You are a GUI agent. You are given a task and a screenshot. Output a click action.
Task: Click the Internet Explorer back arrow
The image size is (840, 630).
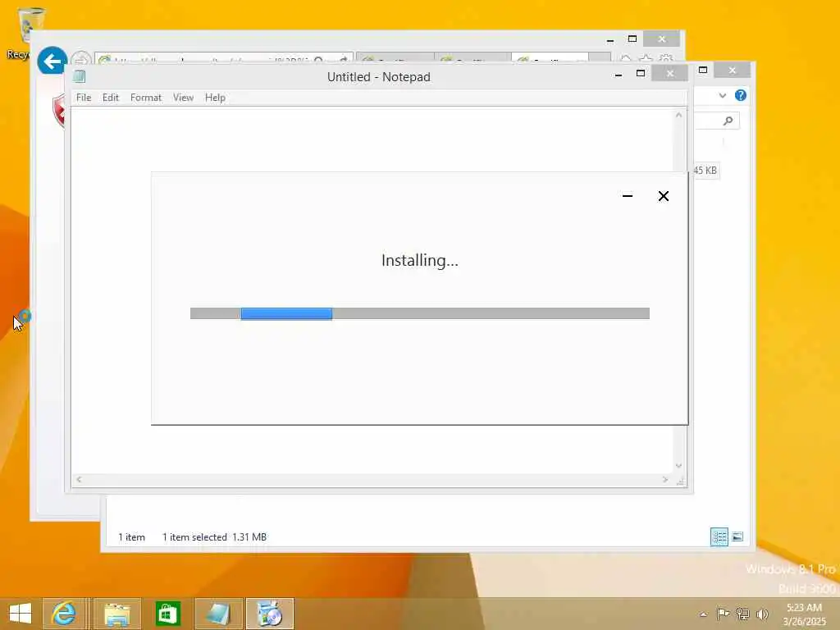[52, 62]
